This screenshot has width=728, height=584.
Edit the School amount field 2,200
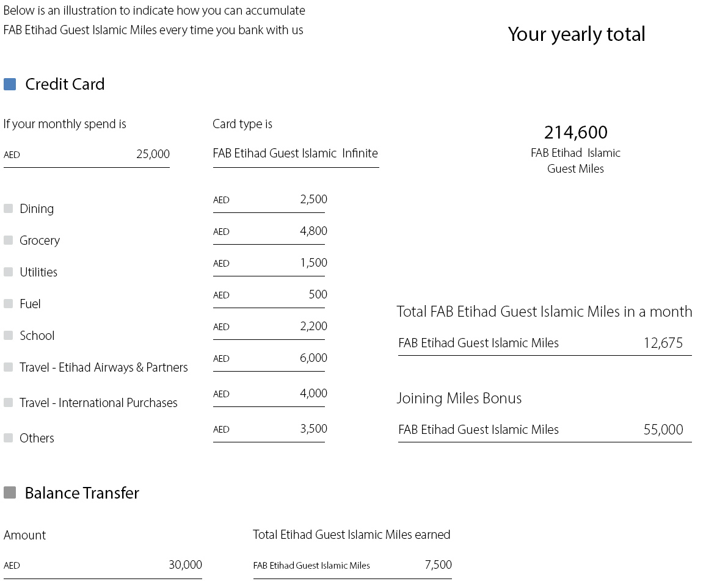click(x=269, y=327)
